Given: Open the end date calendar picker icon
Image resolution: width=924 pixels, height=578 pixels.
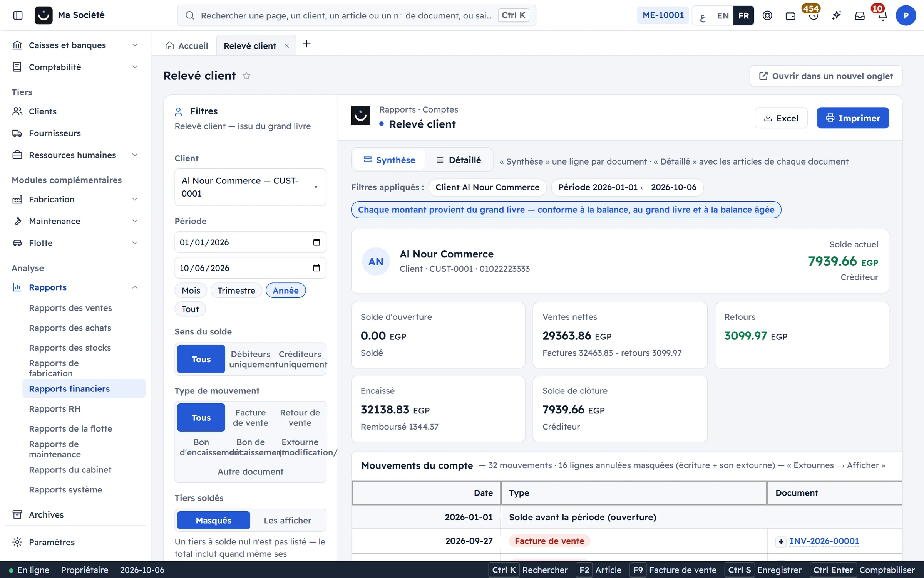Looking at the screenshot, I should 316,268.
